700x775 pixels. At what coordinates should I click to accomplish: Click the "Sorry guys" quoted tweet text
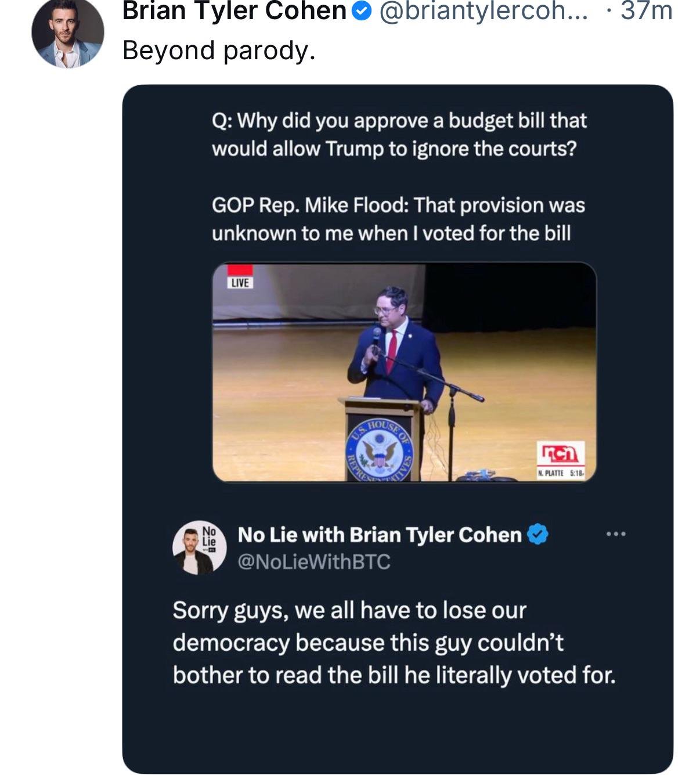(x=394, y=643)
